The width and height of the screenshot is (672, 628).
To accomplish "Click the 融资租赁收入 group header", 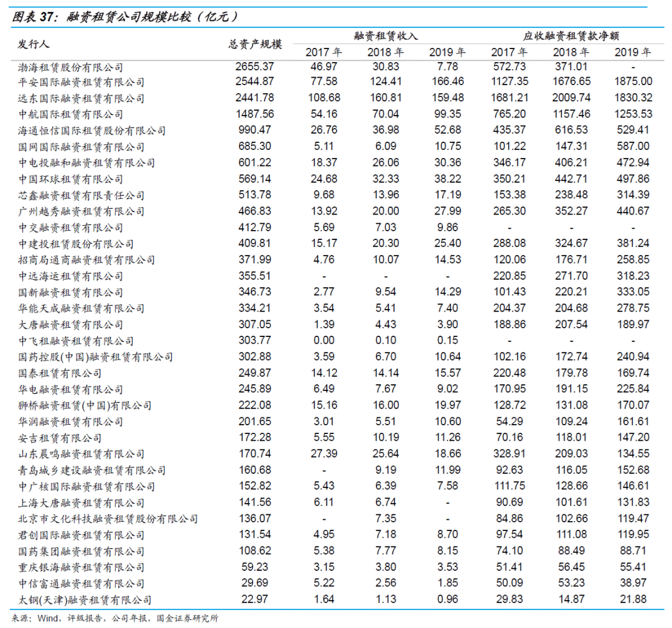I will point(386,36).
